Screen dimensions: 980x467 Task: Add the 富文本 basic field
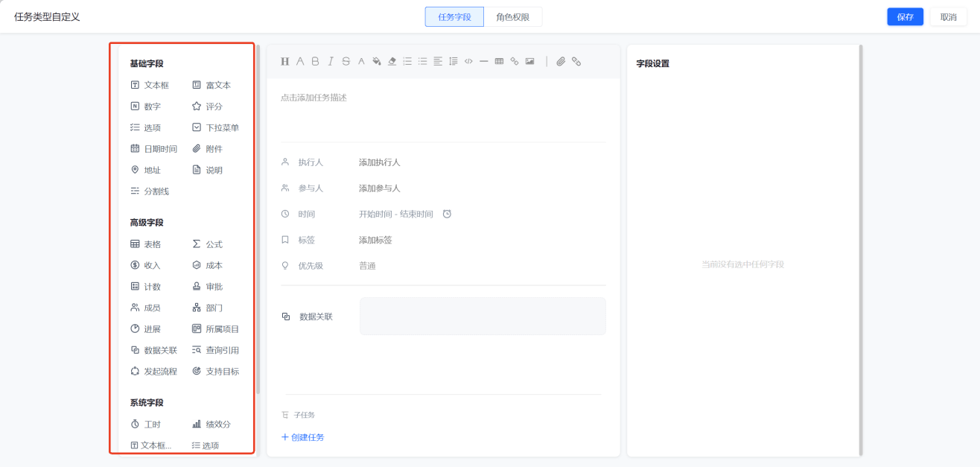point(211,85)
